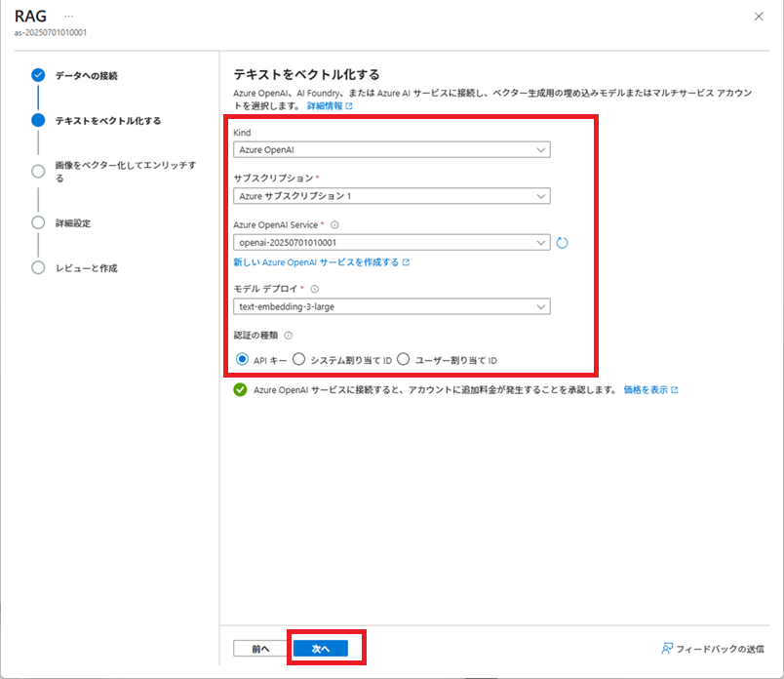
Task: Click 新しい Azure OpenAI サービスを作成する link
Action: pyautogui.click(x=322, y=262)
